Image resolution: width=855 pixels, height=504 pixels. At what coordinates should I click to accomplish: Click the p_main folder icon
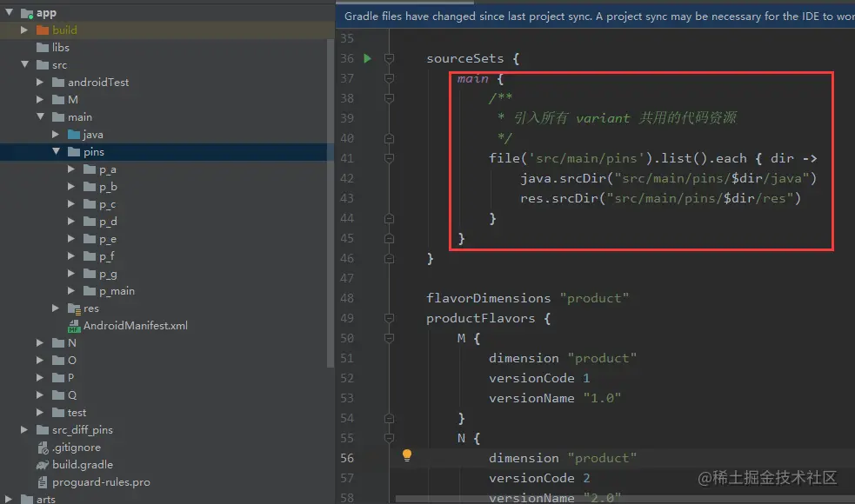pos(90,291)
